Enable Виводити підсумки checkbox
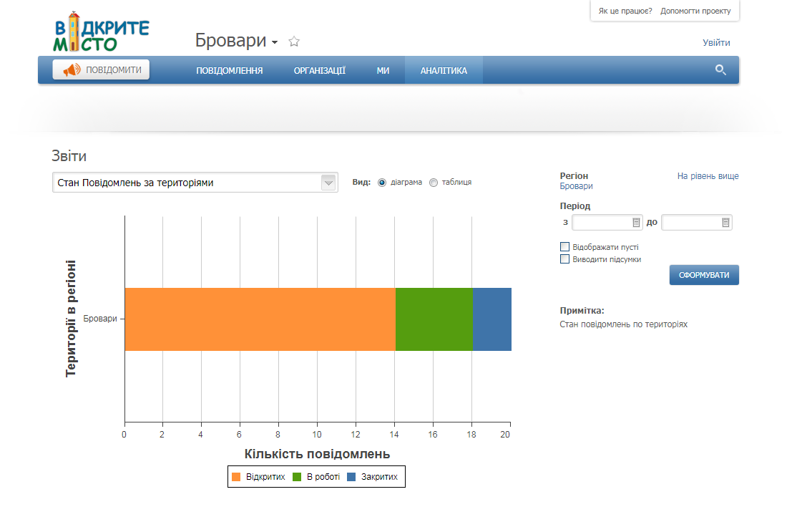The height and width of the screenshot is (512, 812). tap(564, 259)
